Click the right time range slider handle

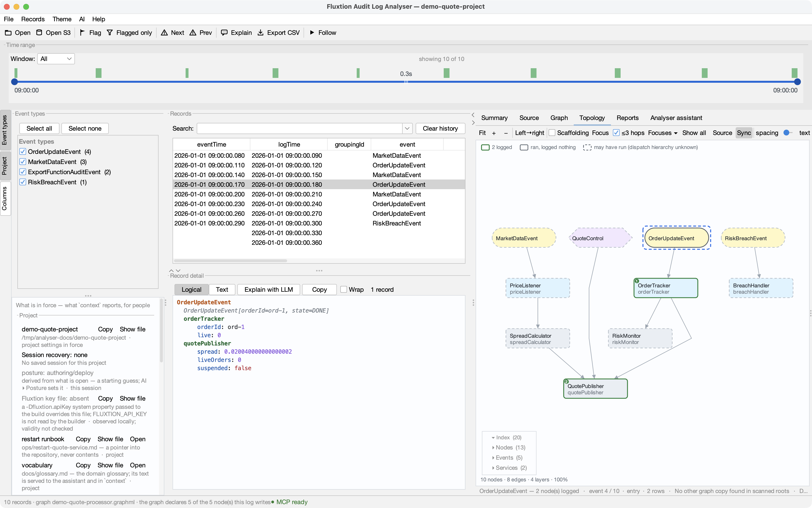tap(797, 82)
